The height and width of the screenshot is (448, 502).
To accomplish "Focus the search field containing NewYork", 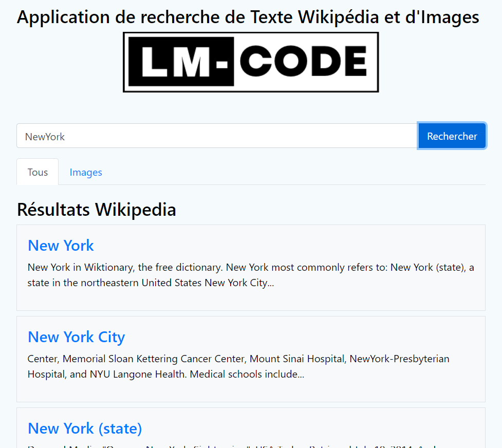I will [x=217, y=136].
